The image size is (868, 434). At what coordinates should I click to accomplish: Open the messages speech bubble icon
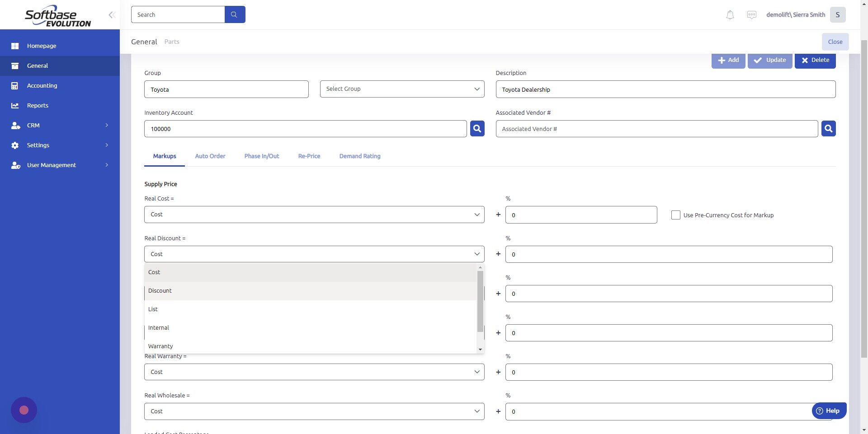(x=751, y=14)
